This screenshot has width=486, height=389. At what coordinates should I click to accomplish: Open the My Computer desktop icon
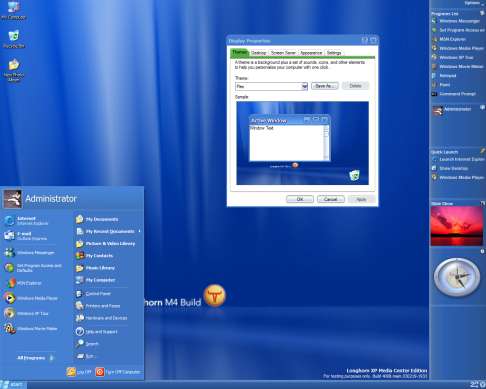[13, 11]
